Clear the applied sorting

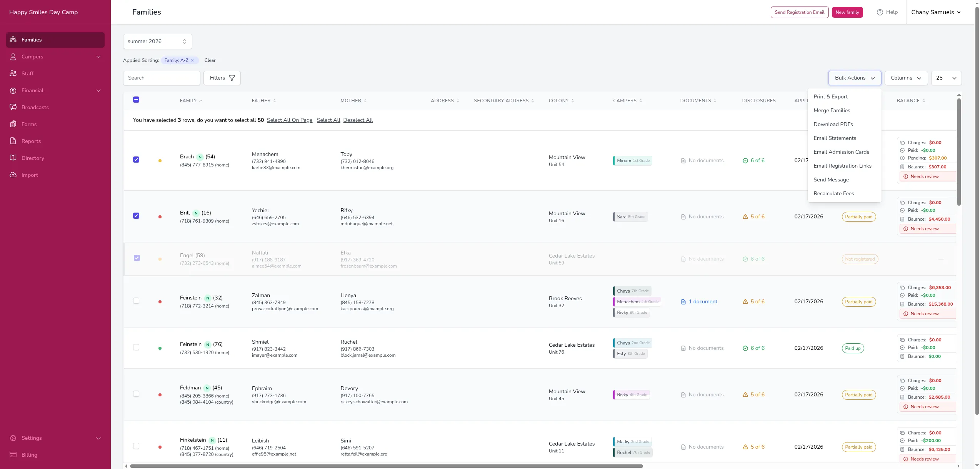point(210,60)
